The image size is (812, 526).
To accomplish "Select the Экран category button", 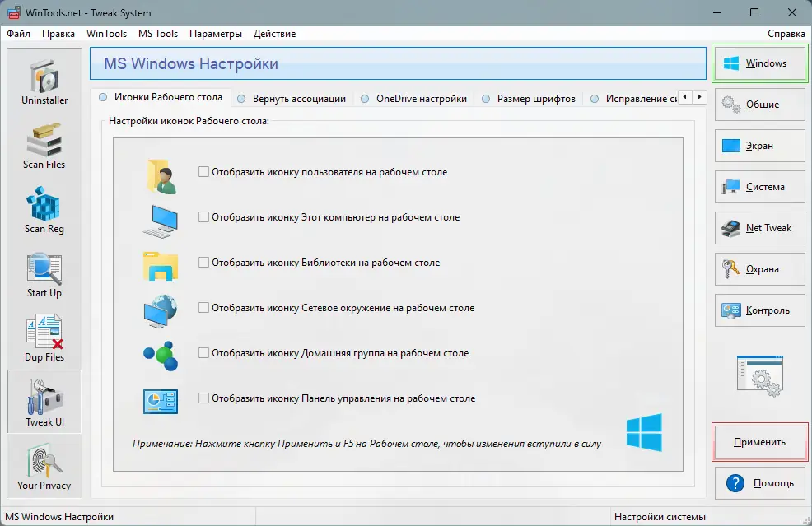I will coord(759,146).
